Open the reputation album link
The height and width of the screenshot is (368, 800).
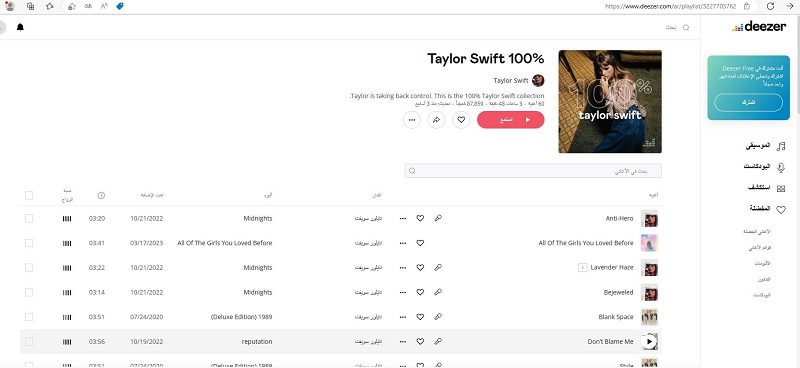click(x=257, y=341)
